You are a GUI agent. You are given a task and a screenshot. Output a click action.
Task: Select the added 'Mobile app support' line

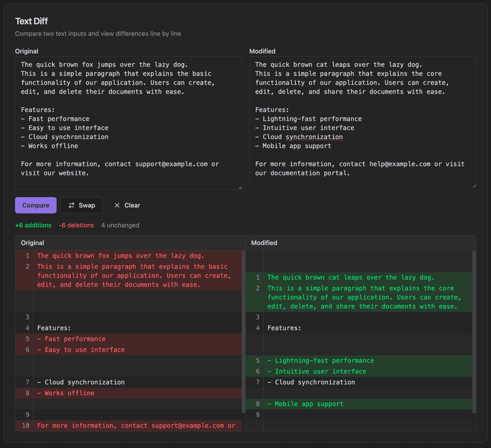point(305,404)
